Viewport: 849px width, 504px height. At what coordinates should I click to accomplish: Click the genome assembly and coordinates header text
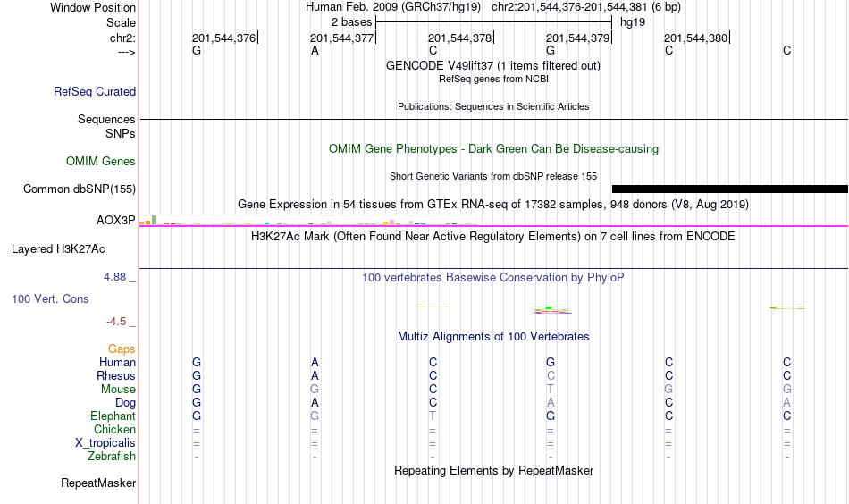pos(493,7)
